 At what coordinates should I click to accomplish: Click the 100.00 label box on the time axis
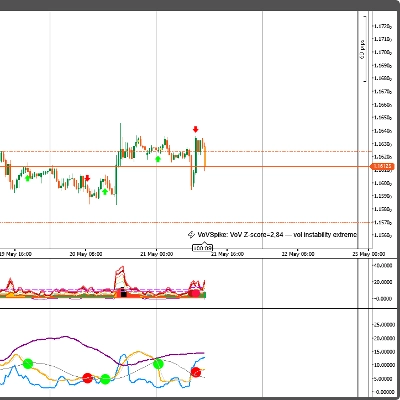point(202,248)
